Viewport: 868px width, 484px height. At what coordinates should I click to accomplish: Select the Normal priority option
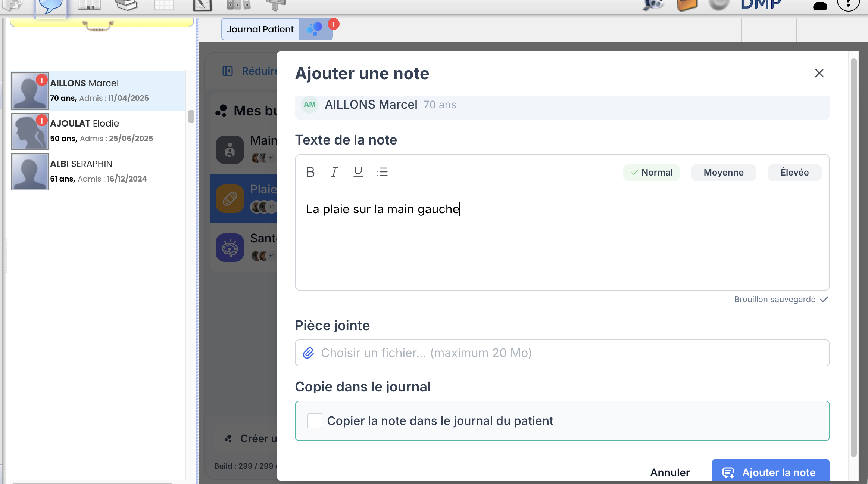[x=651, y=173]
